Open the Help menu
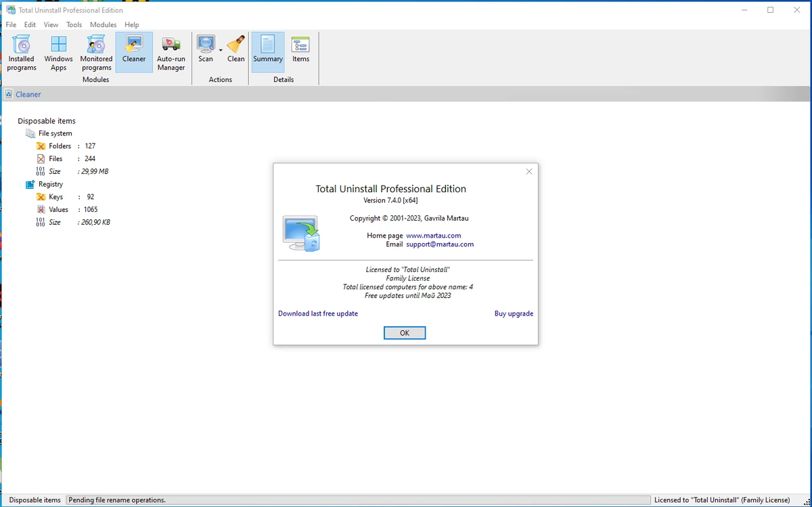This screenshot has width=812, height=507. click(131, 24)
